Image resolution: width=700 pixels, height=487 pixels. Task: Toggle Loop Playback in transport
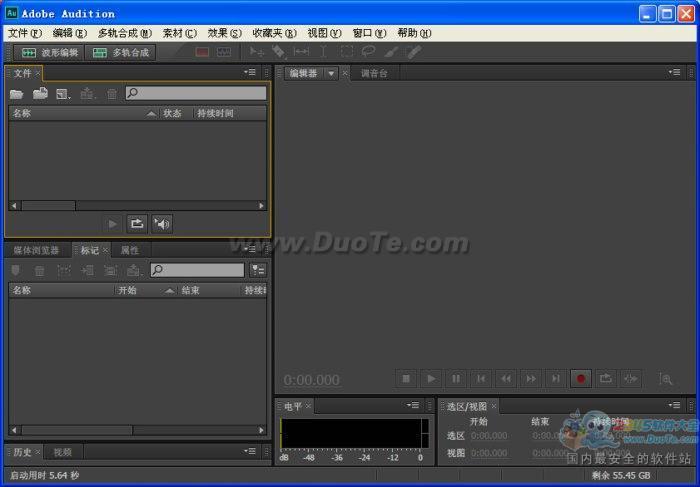coord(606,379)
